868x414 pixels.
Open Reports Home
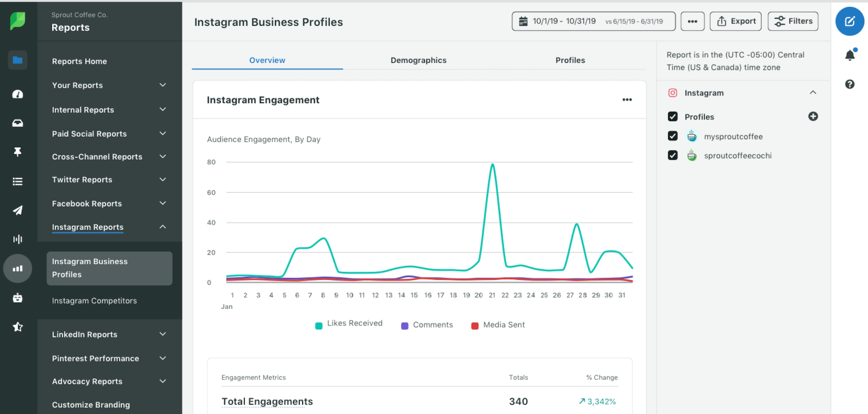click(79, 61)
